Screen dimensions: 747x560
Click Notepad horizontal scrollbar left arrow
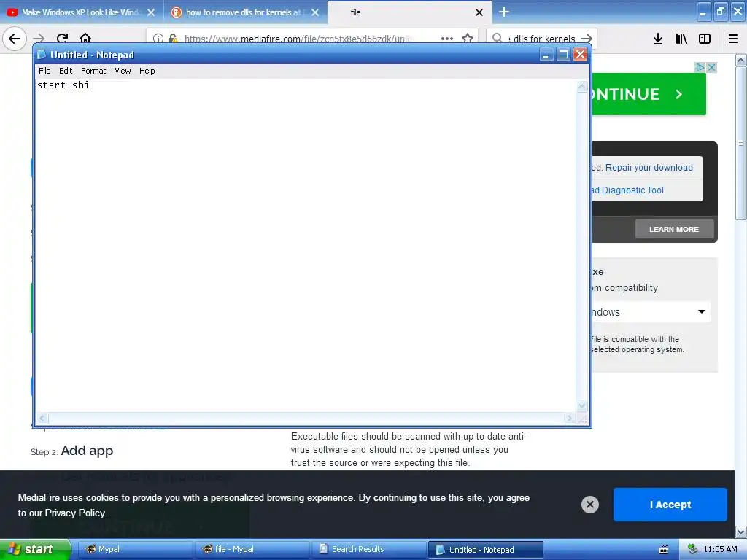point(42,419)
